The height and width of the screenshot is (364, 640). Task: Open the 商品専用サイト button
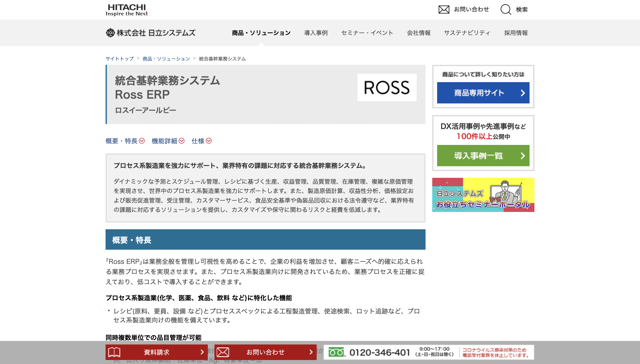[483, 93]
